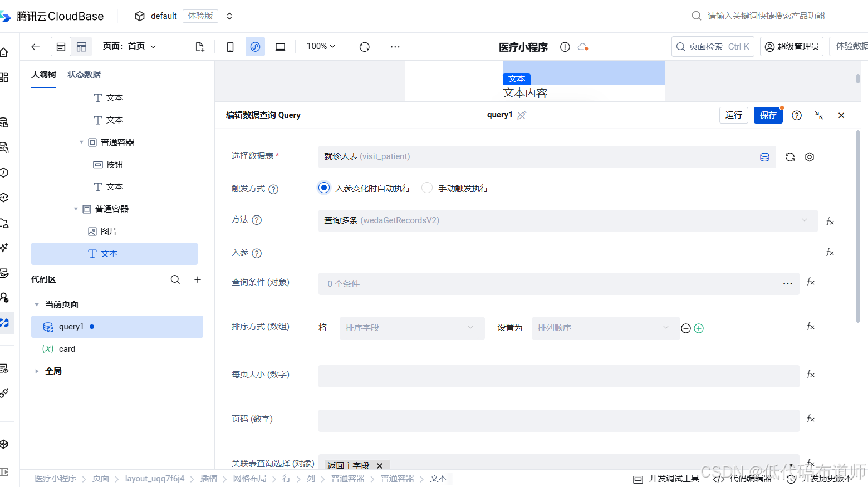Viewport: 868px width, 487px height.
Task: Click the help question mark in query editor
Action: pos(796,115)
